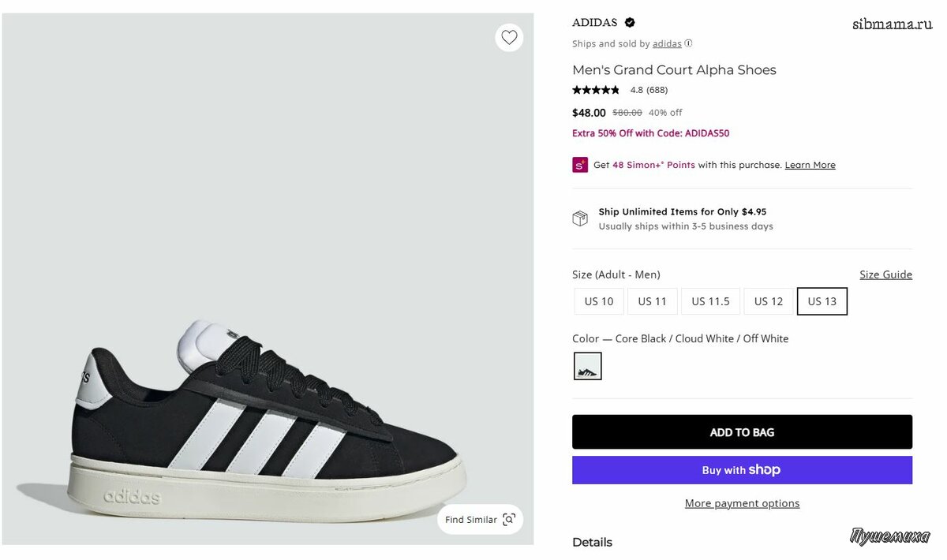Choose size US 11.5
The image size is (947, 560).
pyautogui.click(x=710, y=301)
